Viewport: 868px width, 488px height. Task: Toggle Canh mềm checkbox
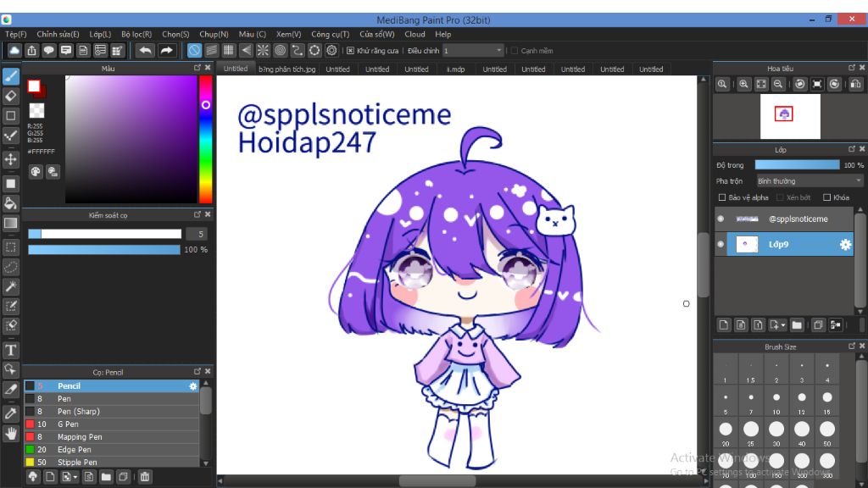click(515, 51)
